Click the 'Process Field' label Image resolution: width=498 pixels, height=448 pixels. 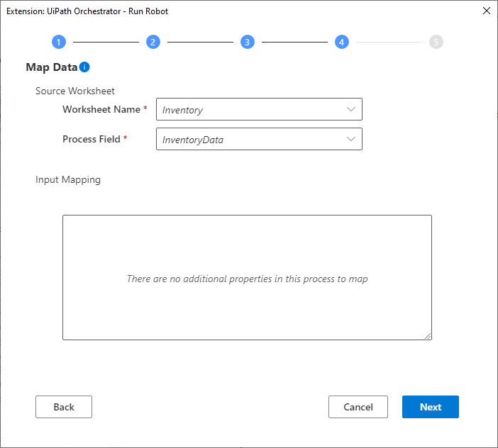point(92,139)
